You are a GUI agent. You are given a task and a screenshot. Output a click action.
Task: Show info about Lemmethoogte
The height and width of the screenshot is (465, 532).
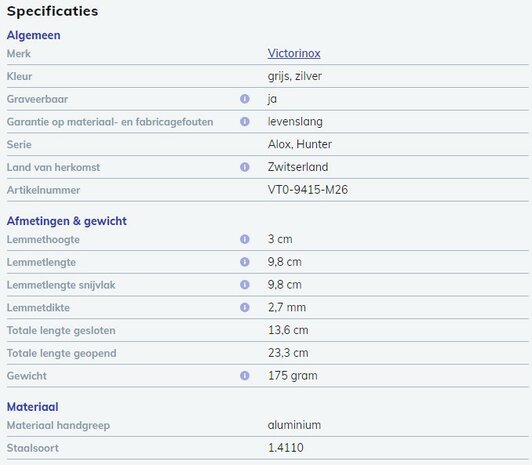coord(245,239)
